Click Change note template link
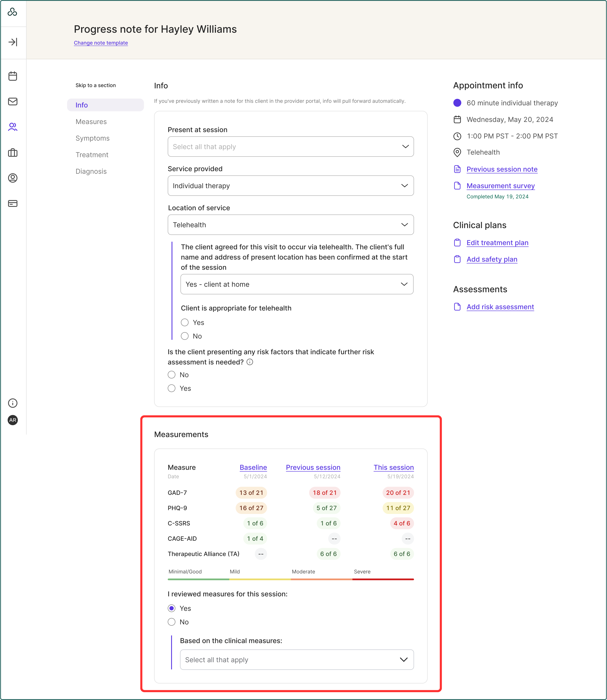The height and width of the screenshot is (700, 607). [101, 43]
